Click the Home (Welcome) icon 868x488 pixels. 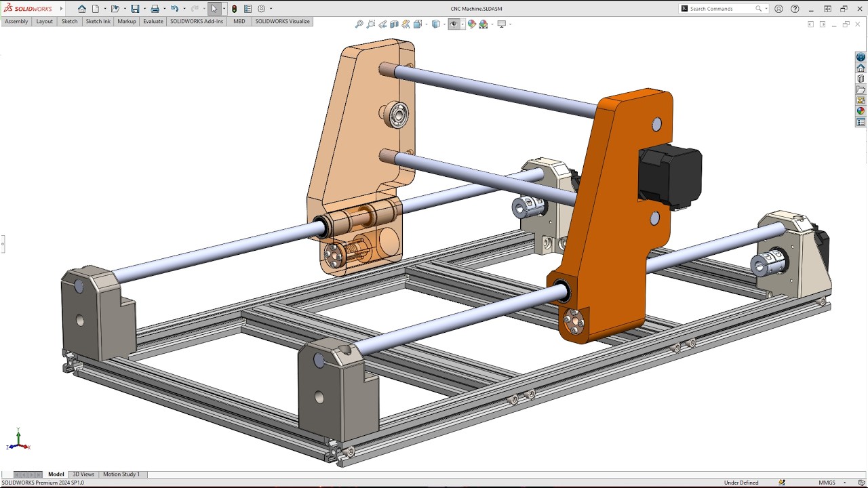[x=82, y=9]
